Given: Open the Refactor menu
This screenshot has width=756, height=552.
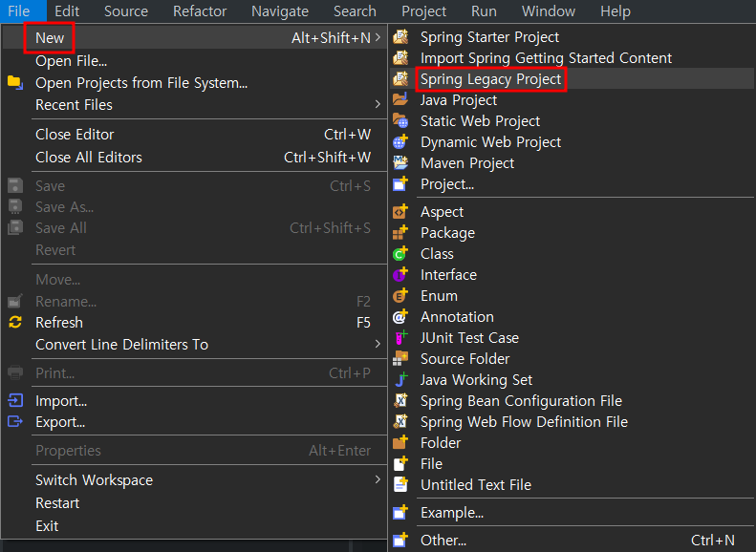Looking at the screenshot, I should click(200, 11).
